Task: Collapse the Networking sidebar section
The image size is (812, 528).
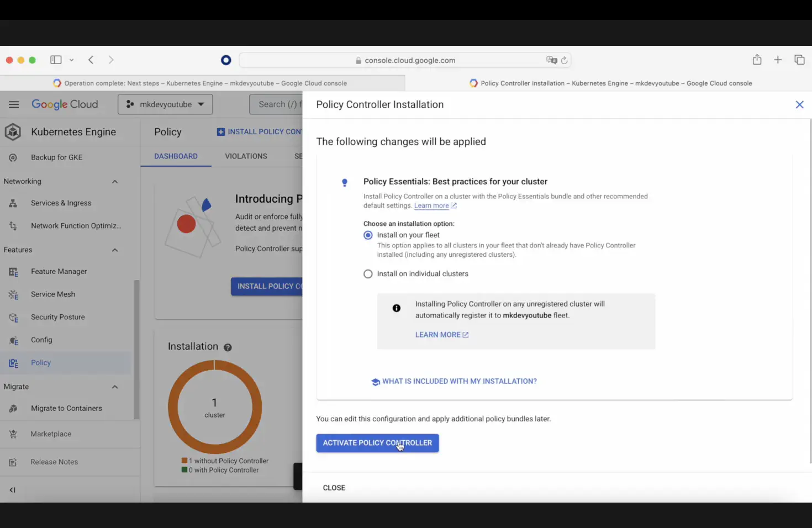Action: [x=115, y=182]
